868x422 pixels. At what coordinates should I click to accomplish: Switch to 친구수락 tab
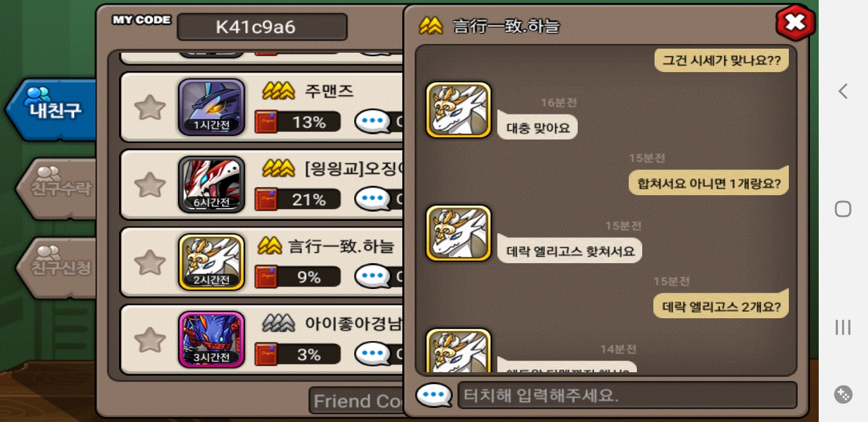coord(59,189)
